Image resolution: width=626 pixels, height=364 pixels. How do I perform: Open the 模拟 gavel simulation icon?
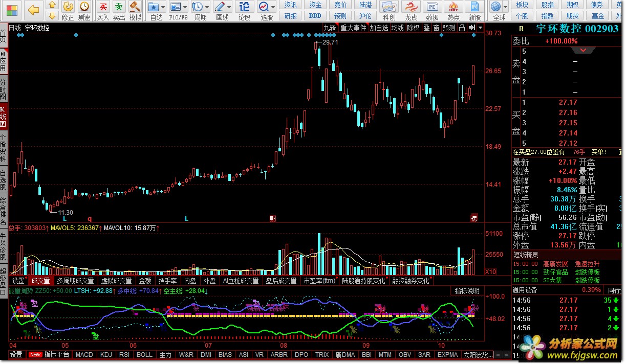click(x=135, y=7)
